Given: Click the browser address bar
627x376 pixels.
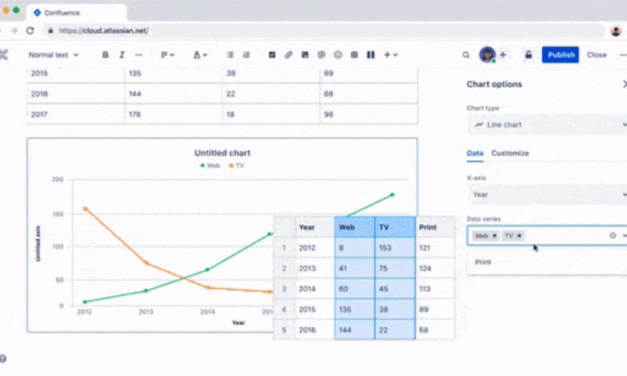Looking at the screenshot, I should click(x=324, y=30).
